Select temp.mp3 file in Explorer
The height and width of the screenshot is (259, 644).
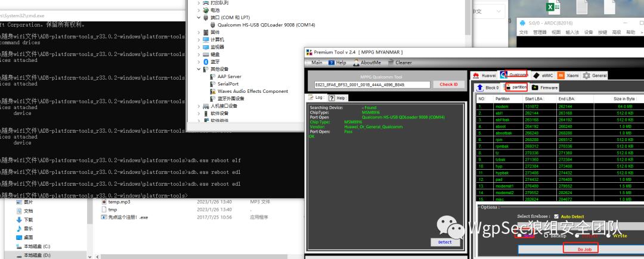(119, 202)
